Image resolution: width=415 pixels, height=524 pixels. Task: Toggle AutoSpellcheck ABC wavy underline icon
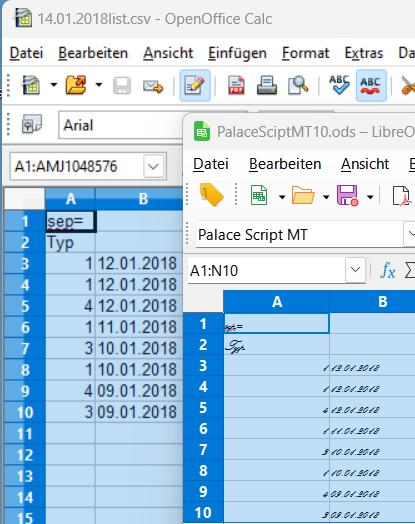371,86
